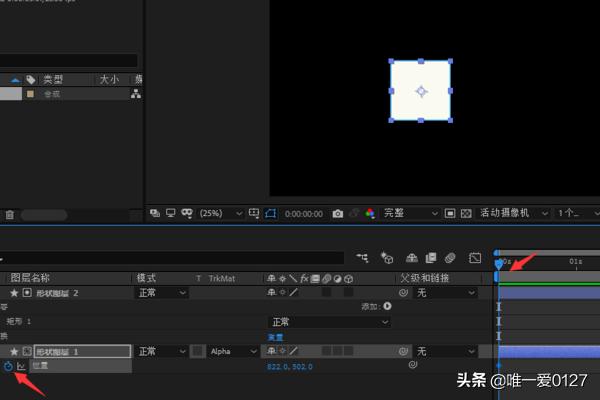The image size is (600, 400).
Task: Open parent dropdown for shape layer 2
Action: pos(445,293)
